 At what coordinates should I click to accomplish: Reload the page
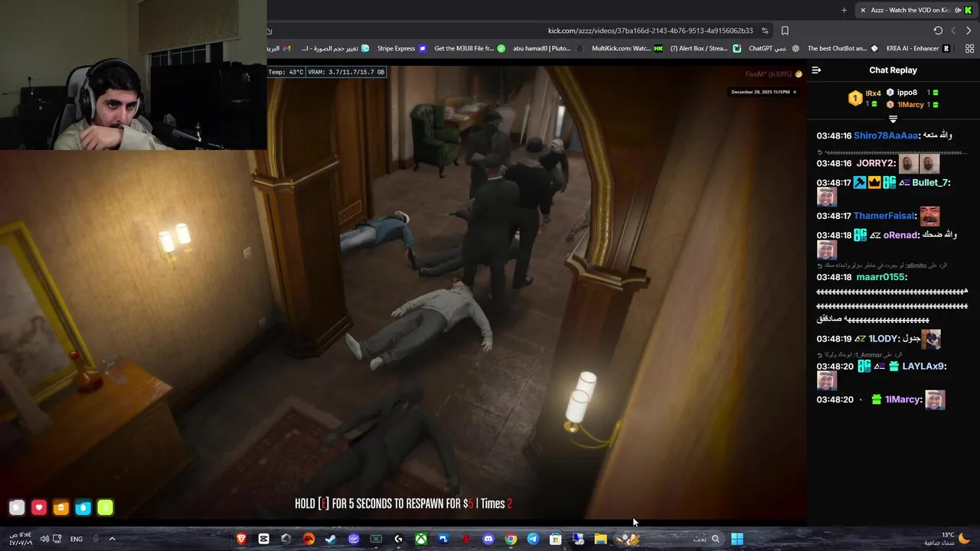pos(938,31)
